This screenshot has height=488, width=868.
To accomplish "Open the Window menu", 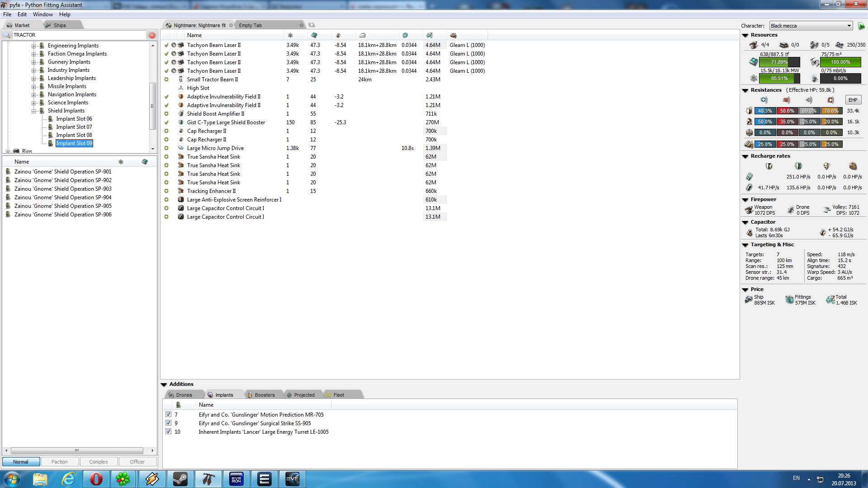I will pos(42,14).
